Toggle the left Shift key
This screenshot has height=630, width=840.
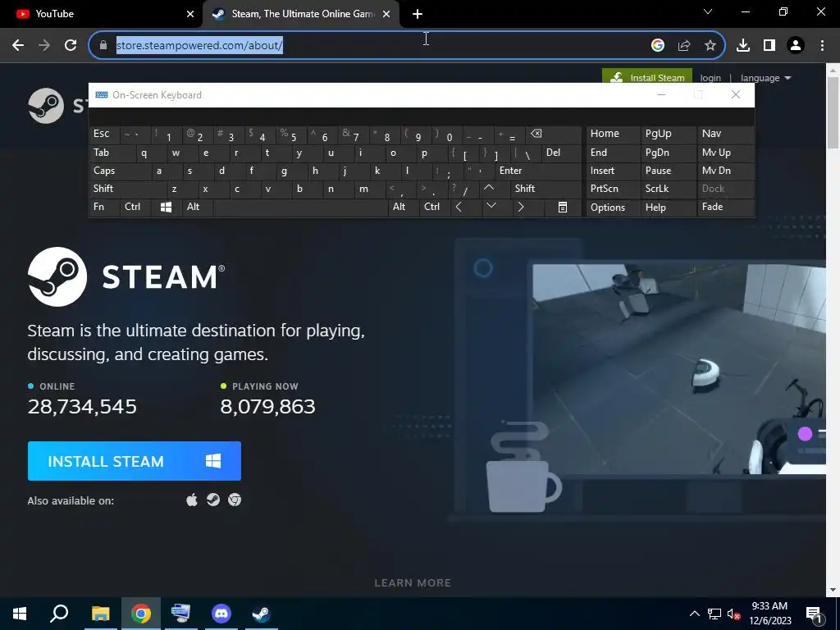(x=127, y=189)
